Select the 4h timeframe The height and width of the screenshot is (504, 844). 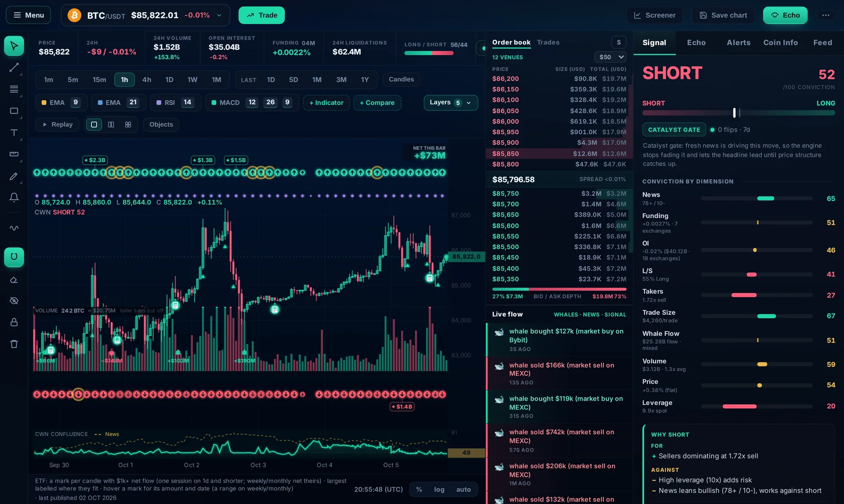(x=147, y=79)
